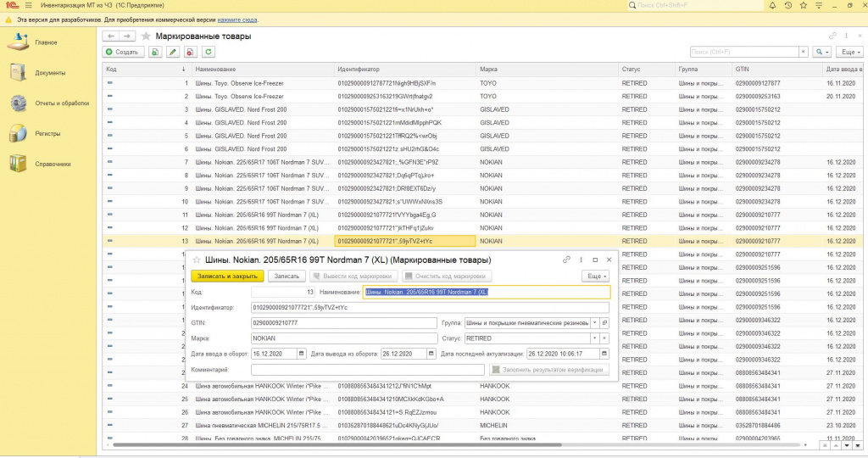Select row 27 MICHELIN 215/75R17.5
The height and width of the screenshot is (458, 868).
[x=481, y=425]
